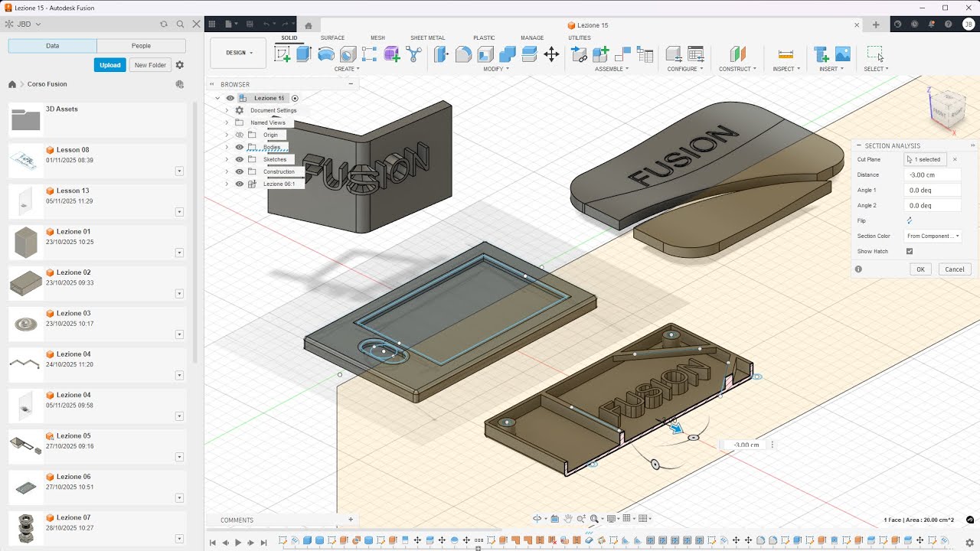This screenshot has height=551, width=980.
Task: Select the Shell tool
Action: click(485, 54)
